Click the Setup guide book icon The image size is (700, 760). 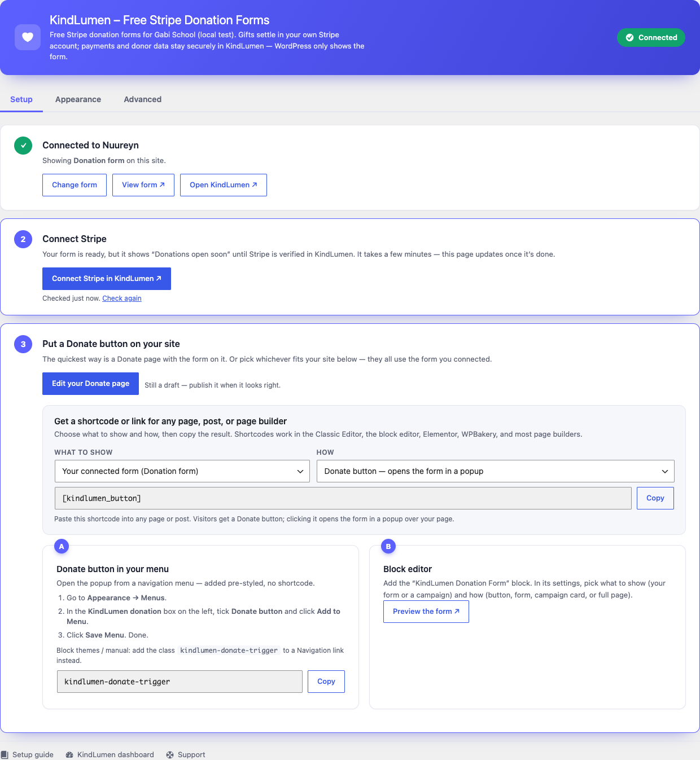click(x=5, y=755)
